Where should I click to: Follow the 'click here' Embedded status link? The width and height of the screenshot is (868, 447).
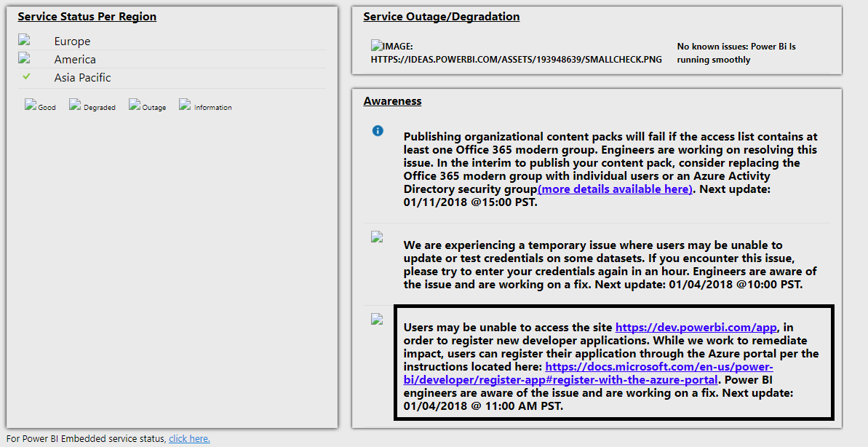tap(189, 439)
